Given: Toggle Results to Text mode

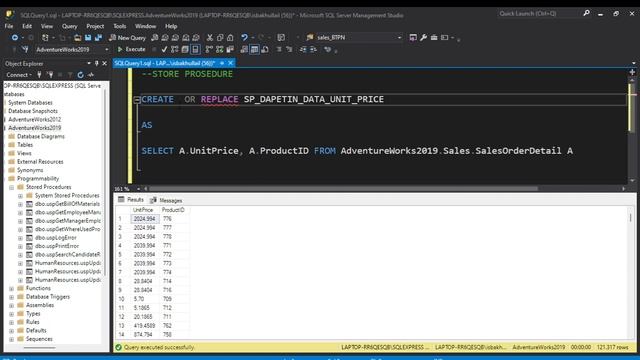Looking at the screenshot, I should tap(244, 49).
